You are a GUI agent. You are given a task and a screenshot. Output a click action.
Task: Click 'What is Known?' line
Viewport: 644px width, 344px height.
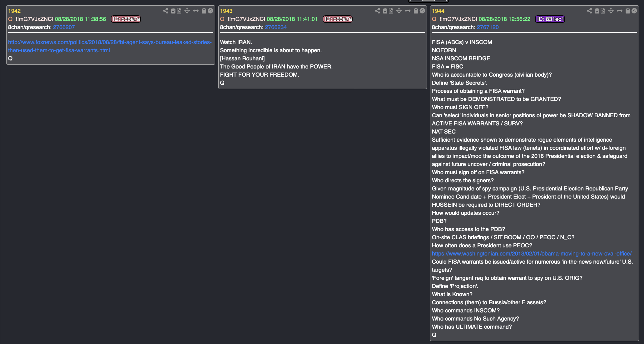point(452,294)
